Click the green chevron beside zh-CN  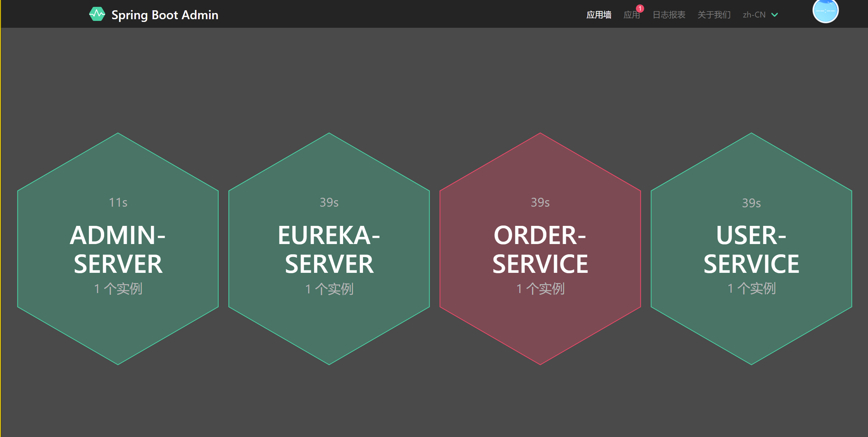774,15
